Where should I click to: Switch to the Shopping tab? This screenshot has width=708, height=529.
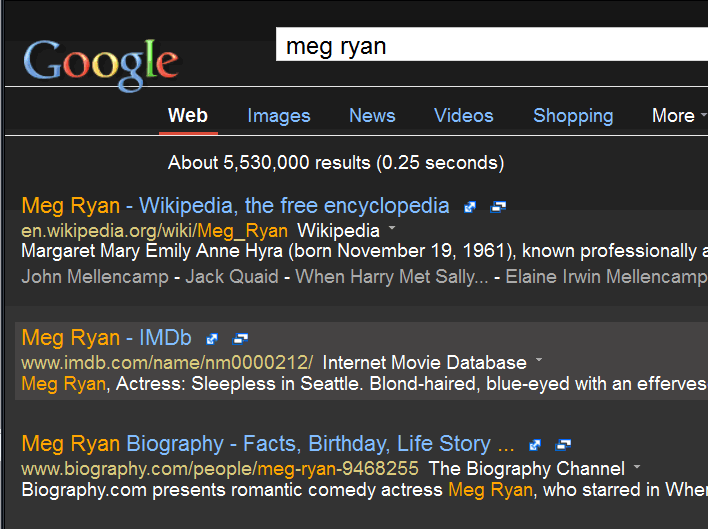click(573, 116)
